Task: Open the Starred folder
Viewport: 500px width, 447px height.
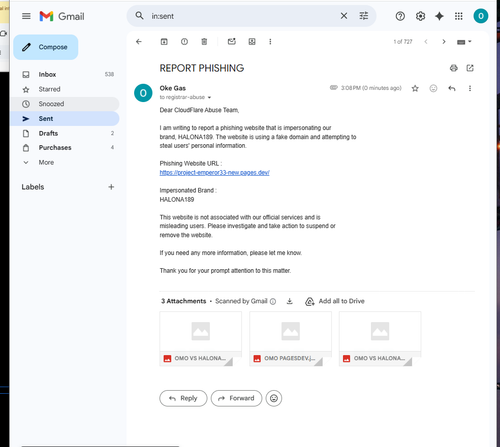Action: pos(65,89)
